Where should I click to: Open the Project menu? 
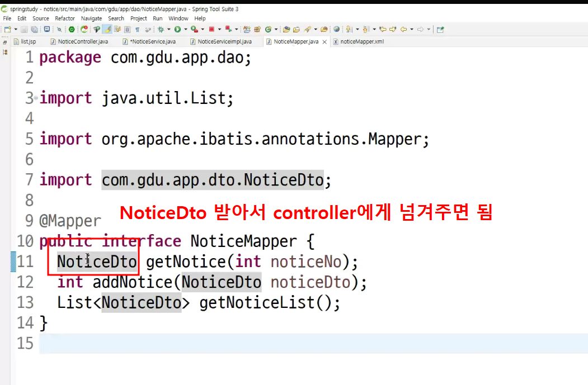(138, 18)
